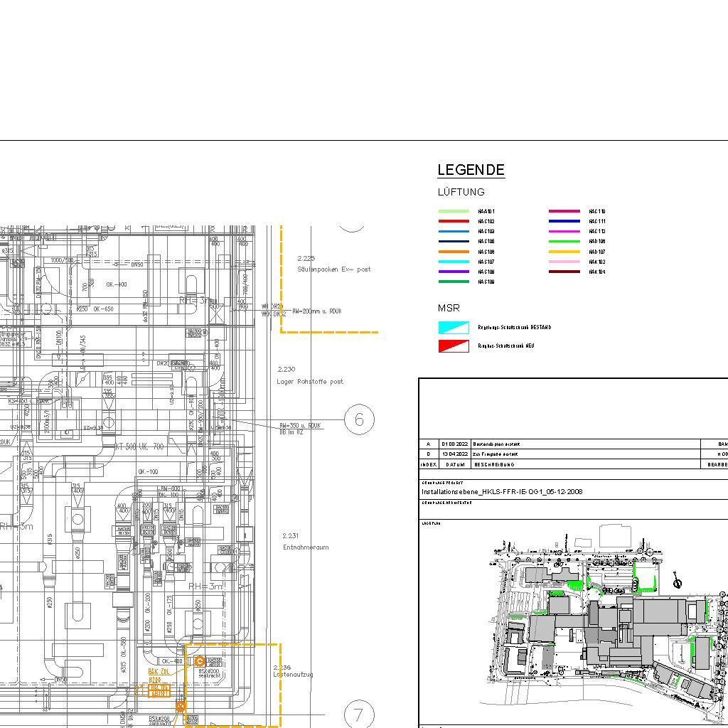Click the upper orange BSK damper circle symbol
Screen dimensions: 728x728
point(200,661)
